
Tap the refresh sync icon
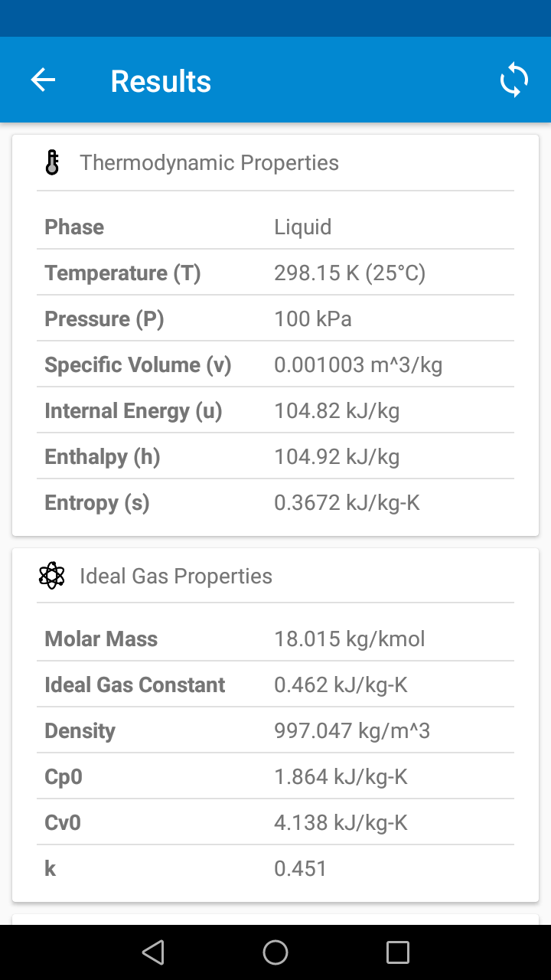click(x=514, y=80)
